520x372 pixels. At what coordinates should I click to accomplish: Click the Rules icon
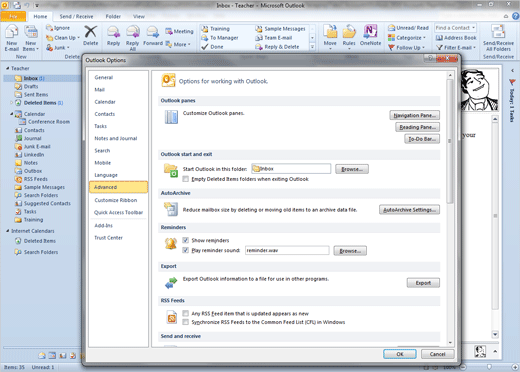349,32
